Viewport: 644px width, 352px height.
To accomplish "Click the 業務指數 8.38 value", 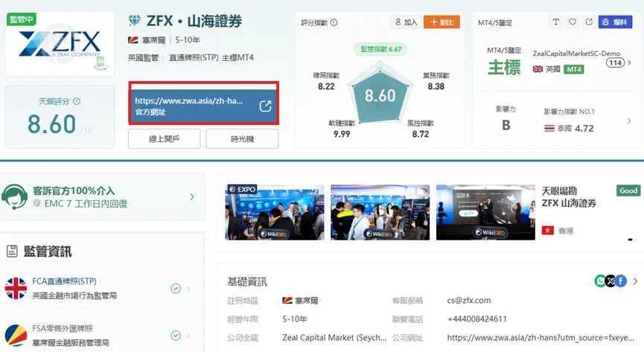I will [436, 86].
